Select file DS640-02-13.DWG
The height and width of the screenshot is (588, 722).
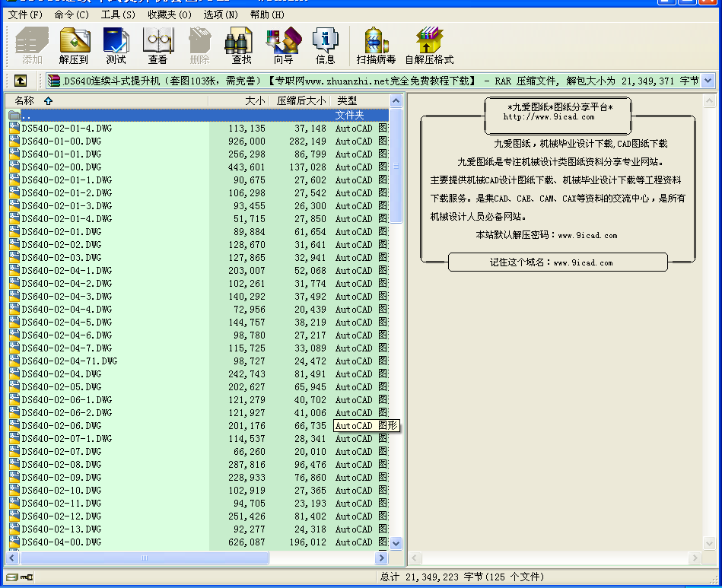(x=61, y=529)
